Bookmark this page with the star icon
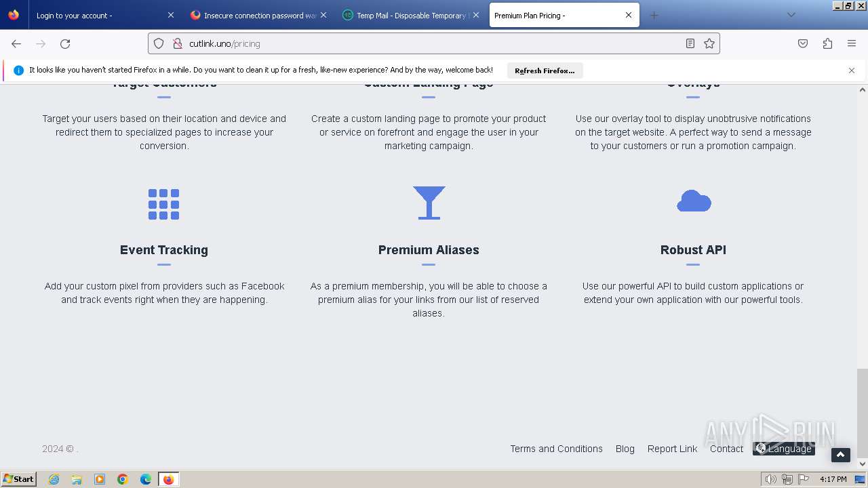Image resolution: width=868 pixels, height=488 pixels. tap(709, 43)
